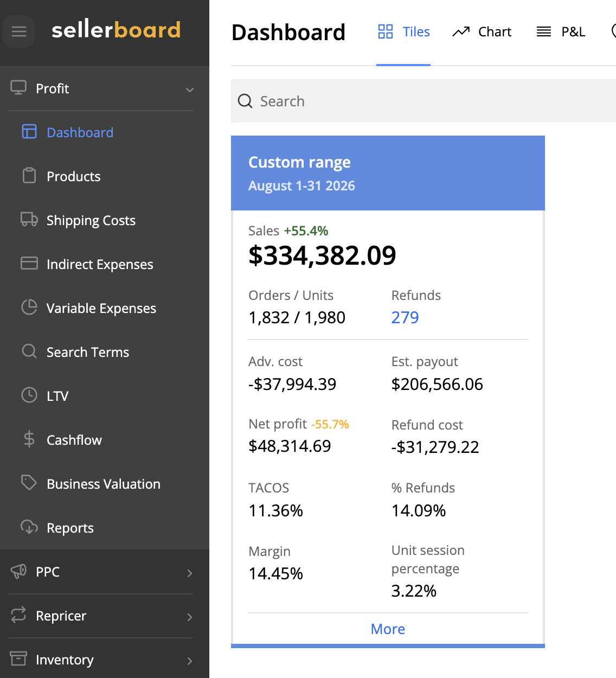Click the Repricer loop arrows icon
Image resolution: width=616 pixels, height=678 pixels.
tap(18, 615)
